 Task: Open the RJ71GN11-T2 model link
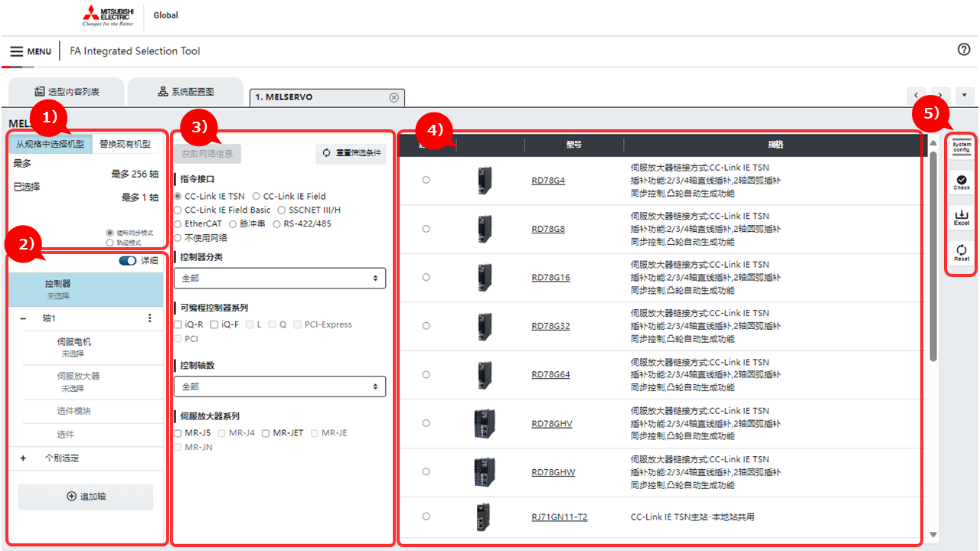(560, 517)
